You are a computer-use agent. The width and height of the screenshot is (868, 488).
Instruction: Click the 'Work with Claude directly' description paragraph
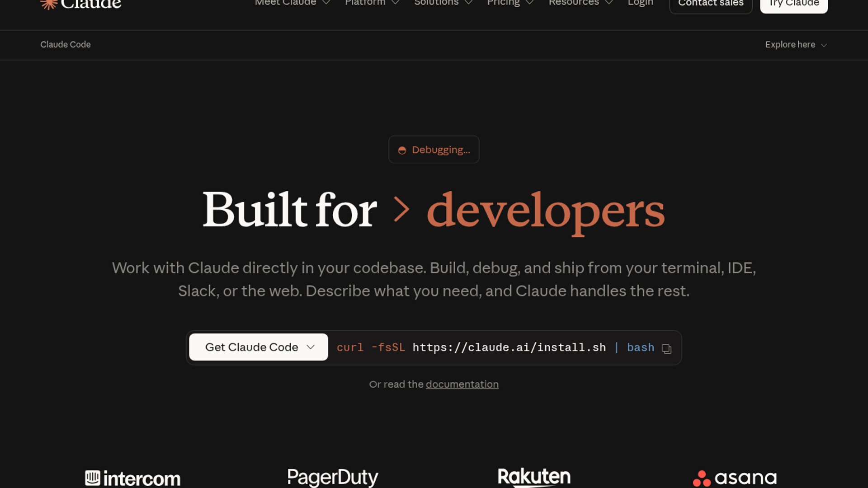click(434, 279)
